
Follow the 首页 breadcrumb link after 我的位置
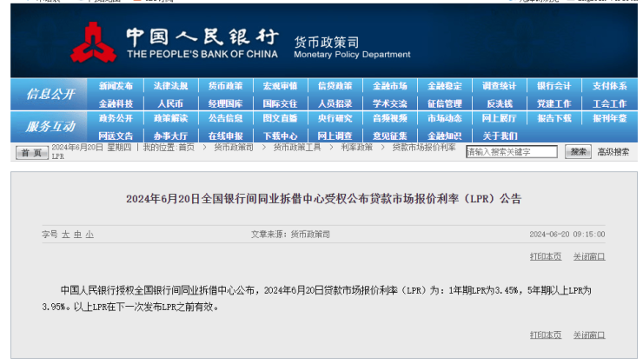pos(186,148)
